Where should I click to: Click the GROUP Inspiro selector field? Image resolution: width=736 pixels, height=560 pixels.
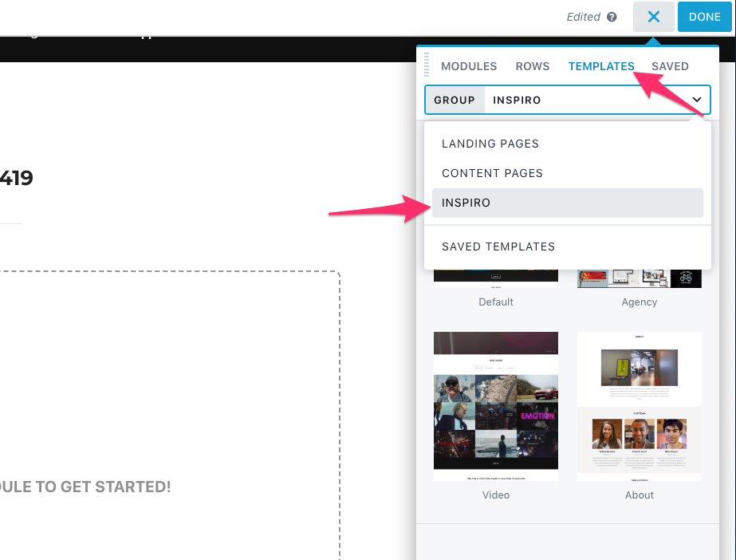568,100
